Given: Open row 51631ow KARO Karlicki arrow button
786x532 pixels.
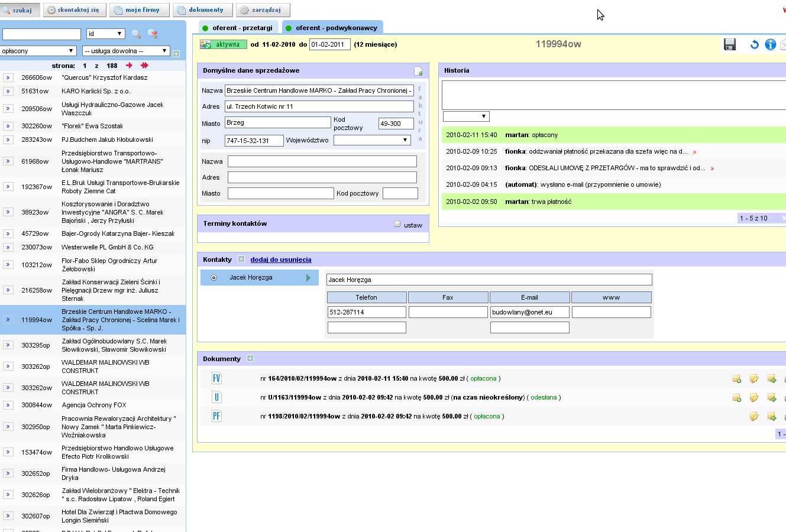Looking at the screenshot, I should (x=8, y=91).
